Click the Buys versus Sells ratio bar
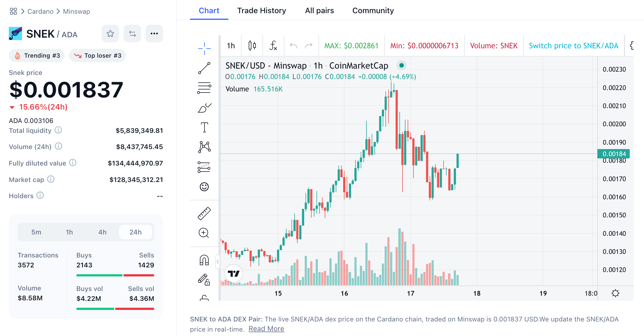 (x=115, y=275)
